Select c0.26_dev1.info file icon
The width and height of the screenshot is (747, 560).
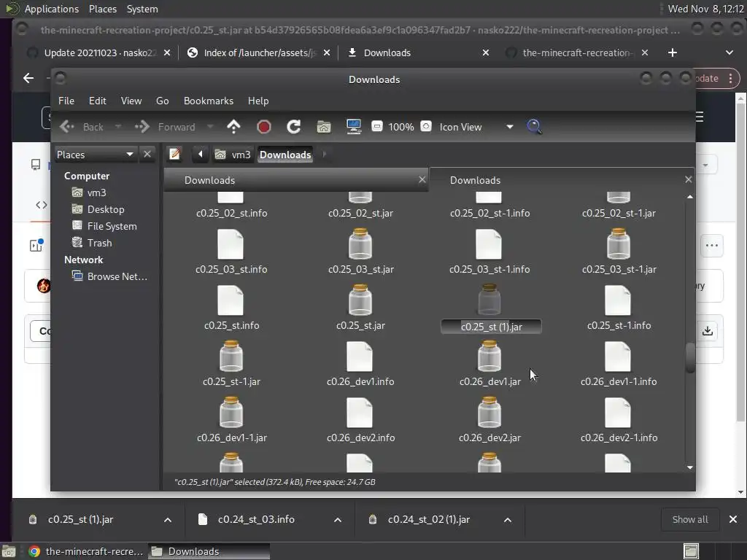[360, 357]
